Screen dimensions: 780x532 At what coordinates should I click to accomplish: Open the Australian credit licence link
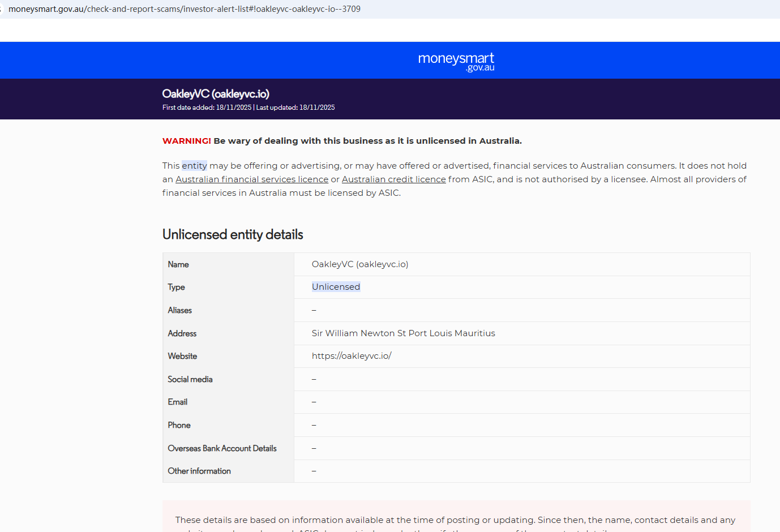point(393,179)
